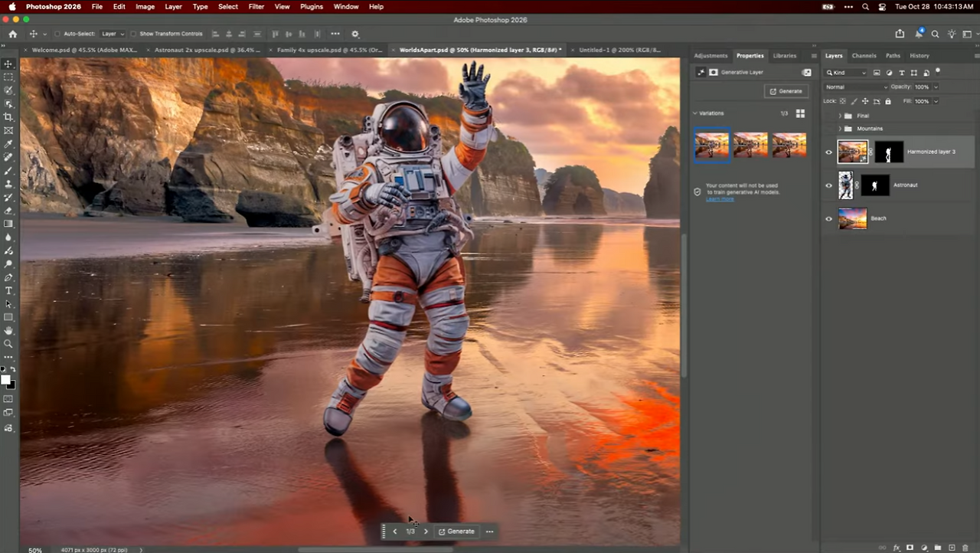Choose the Hand tool
The width and height of the screenshot is (980, 553).
click(8, 331)
